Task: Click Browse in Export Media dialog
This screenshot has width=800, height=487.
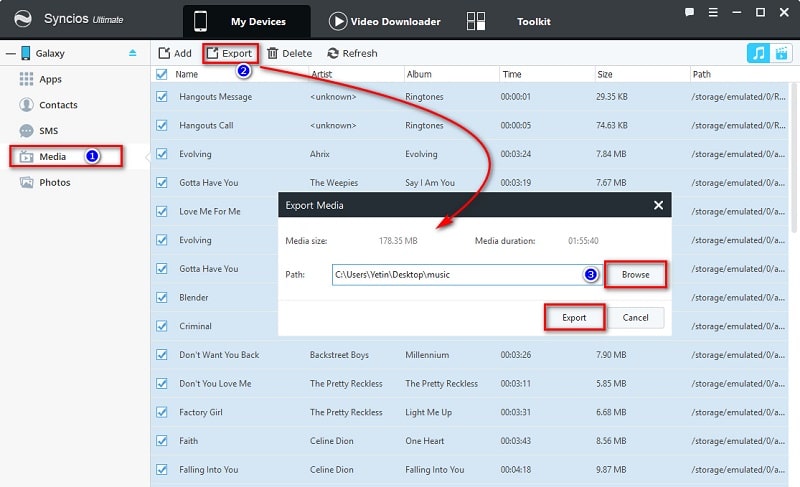Action: (x=635, y=274)
